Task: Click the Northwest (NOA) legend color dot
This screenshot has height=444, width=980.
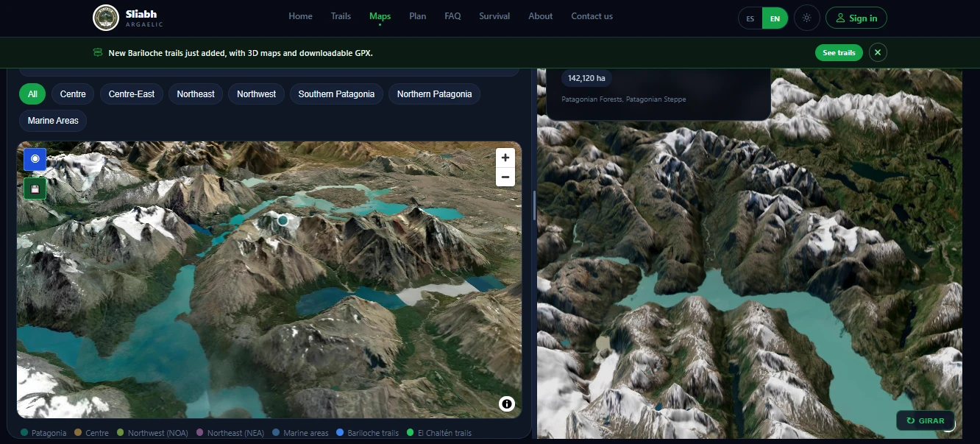Action: click(x=121, y=433)
